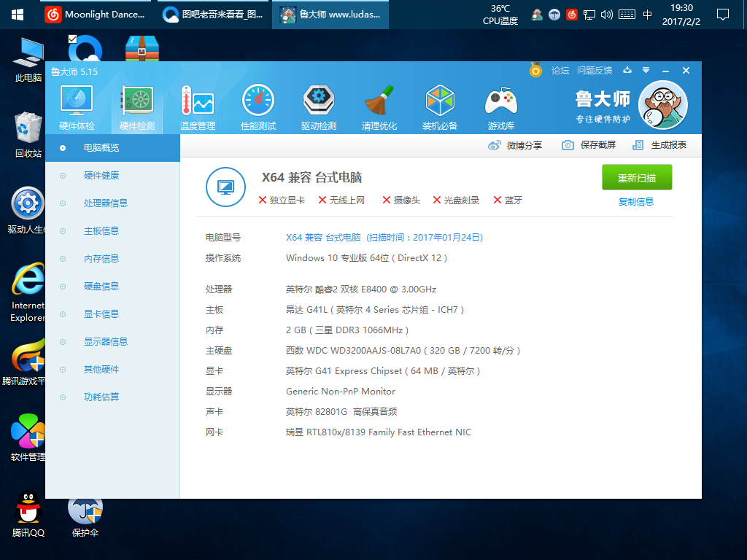The height and width of the screenshot is (560, 747).
Task: Click the 36℃ CPU温度 tray readout
Action: [x=500, y=15]
